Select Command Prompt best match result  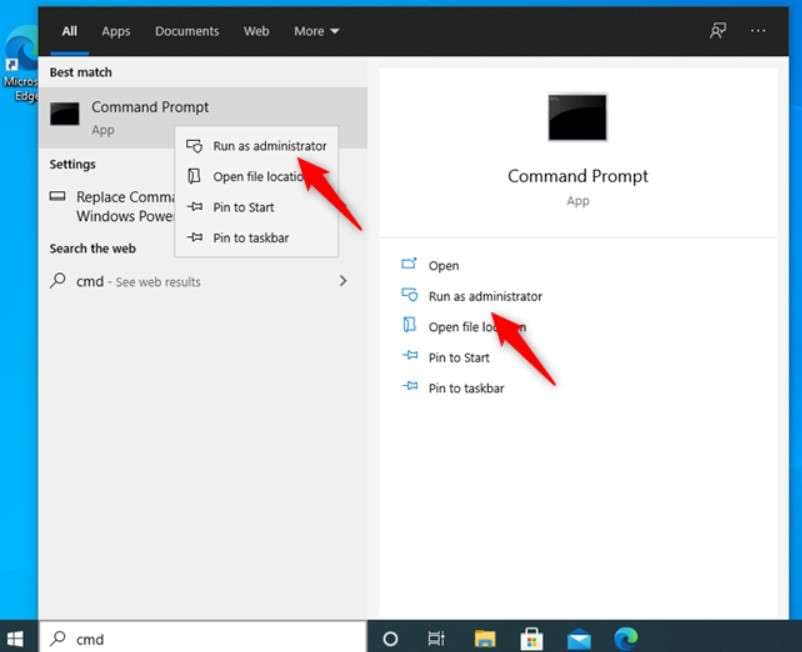click(x=203, y=118)
